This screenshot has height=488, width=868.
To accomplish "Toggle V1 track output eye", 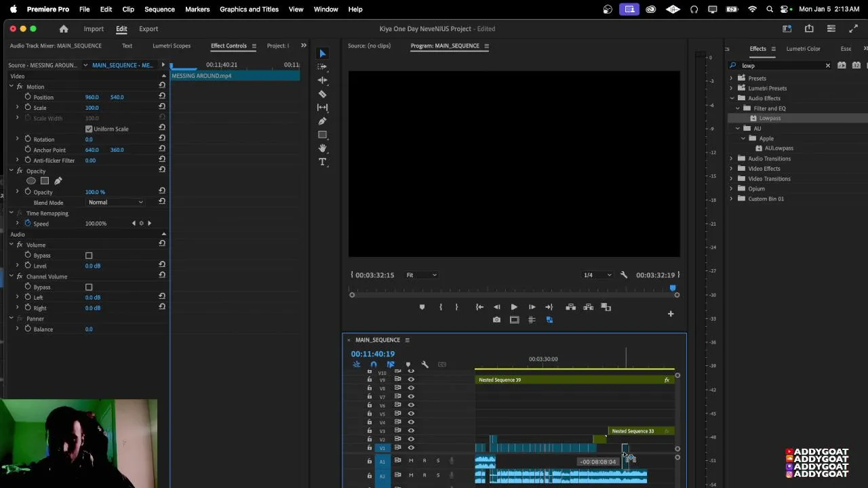I will (x=411, y=448).
